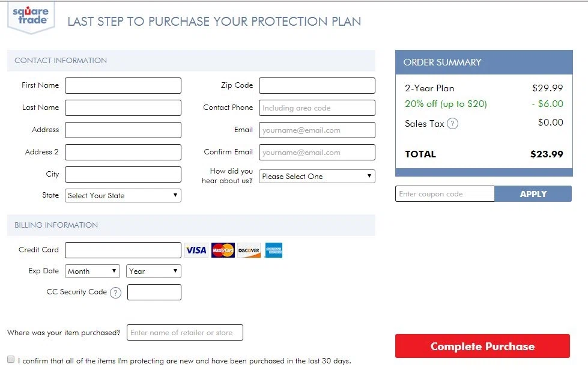Click the American Express card icon
This screenshot has height=370, width=588.
(x=274, y=250)
